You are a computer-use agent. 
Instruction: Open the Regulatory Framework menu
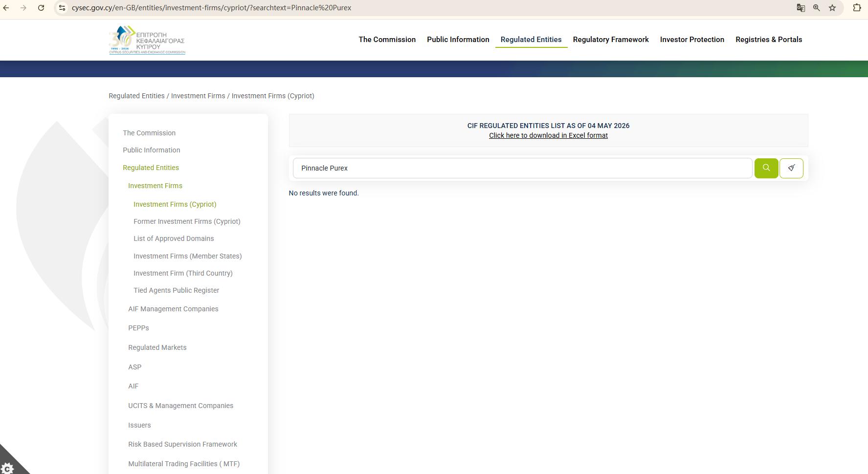point(611,40)
